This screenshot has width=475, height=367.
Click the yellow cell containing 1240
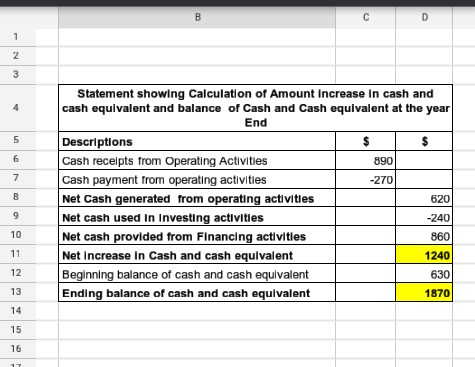pyautogui.click(x=424, y=255)
